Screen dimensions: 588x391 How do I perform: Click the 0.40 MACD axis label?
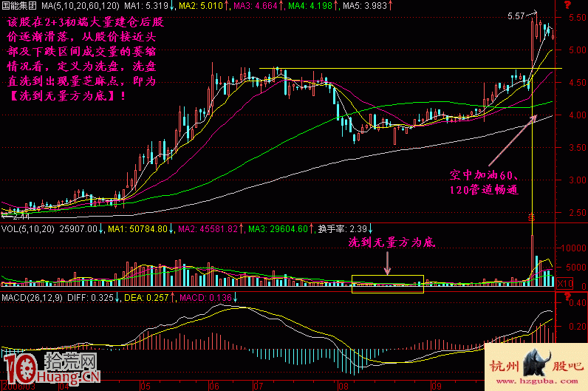tap(579, 303)
